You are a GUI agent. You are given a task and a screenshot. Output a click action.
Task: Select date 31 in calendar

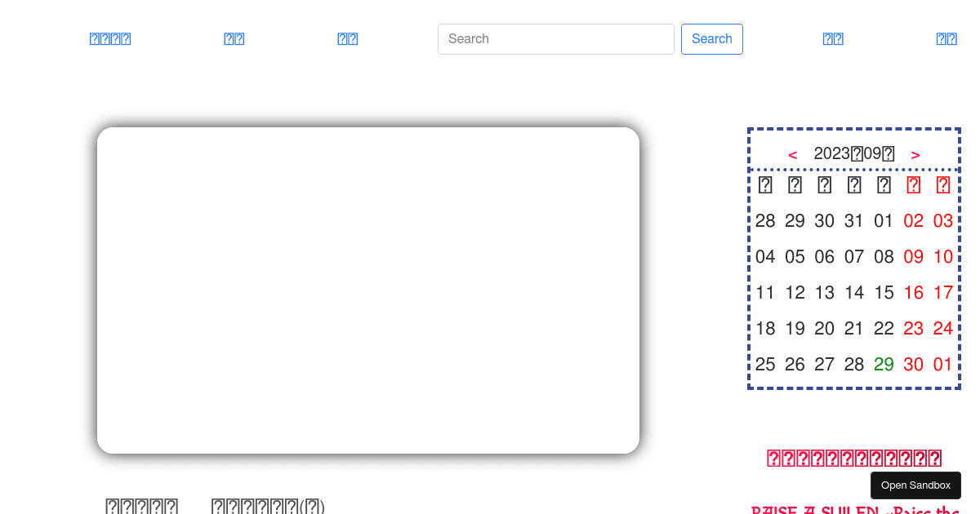(854, 221)
